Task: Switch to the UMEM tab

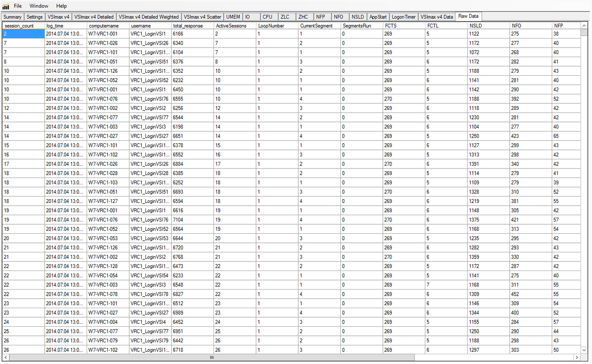Action: point(233,17)
